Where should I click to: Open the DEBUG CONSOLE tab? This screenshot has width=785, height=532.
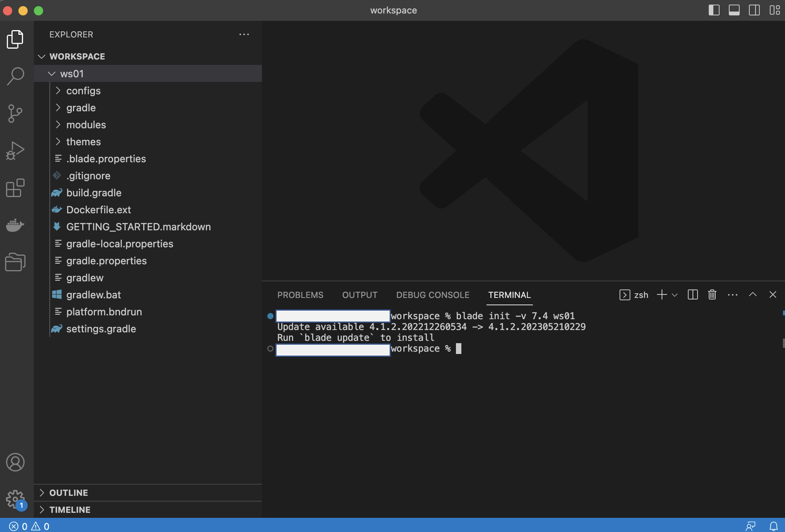[x=432, y=295]
